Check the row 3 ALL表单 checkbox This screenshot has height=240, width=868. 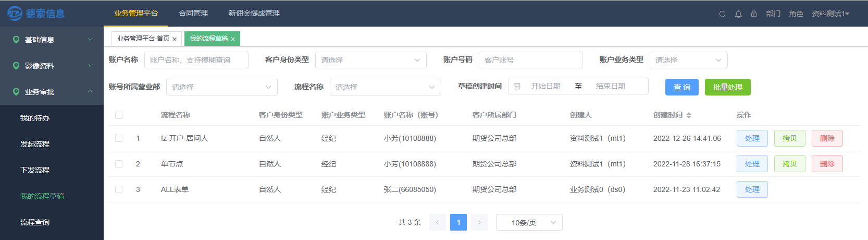[x=119, y=189]
